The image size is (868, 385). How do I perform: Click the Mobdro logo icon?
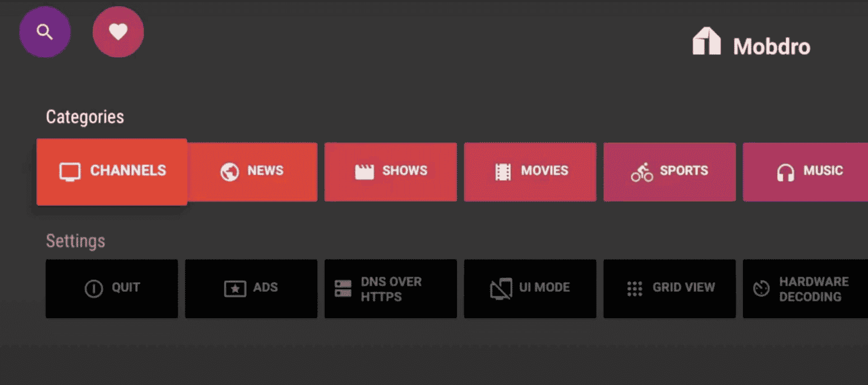[708, 40]
